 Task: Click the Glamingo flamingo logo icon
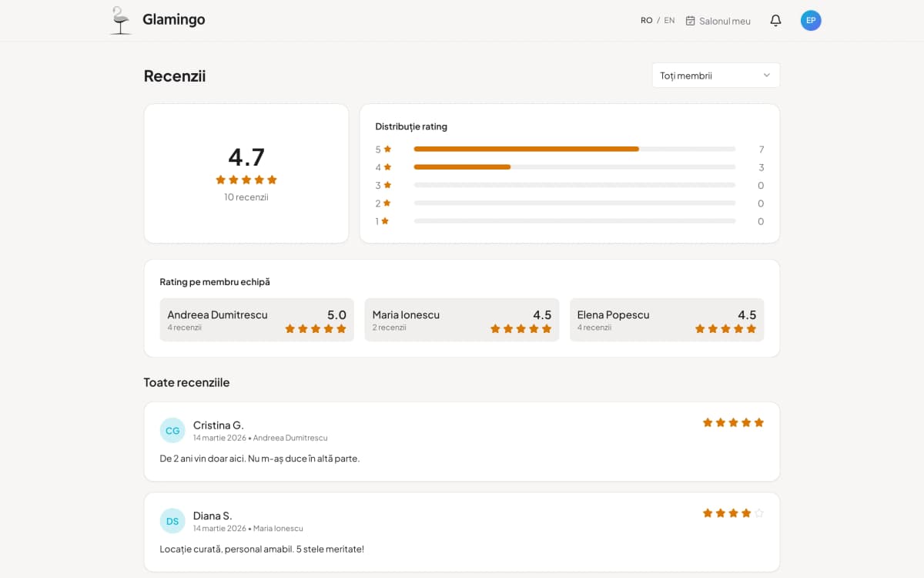coord(120,21)
